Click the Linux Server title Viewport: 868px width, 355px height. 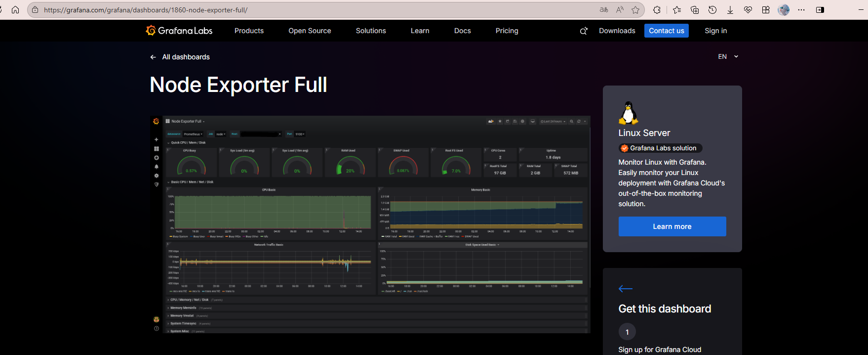[644, 133]
